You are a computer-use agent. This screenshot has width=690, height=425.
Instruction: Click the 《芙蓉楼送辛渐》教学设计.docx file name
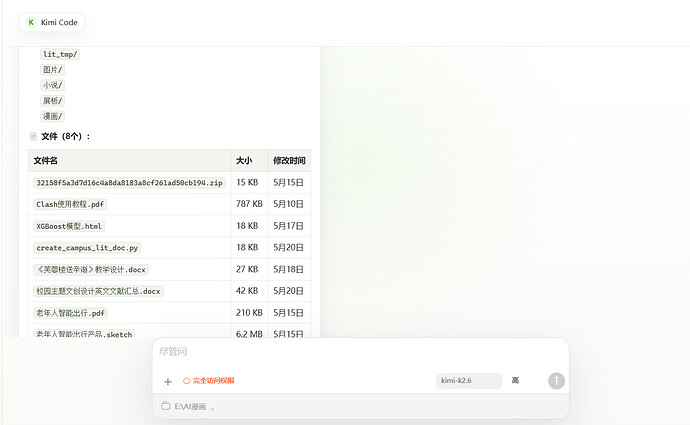click(x=91, y=269)
